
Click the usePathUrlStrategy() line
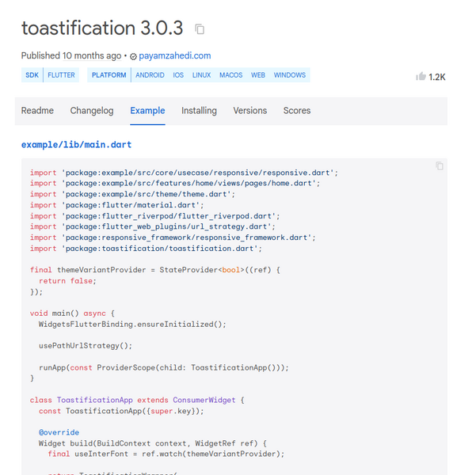pyautogui.click(x=86, y=346)
